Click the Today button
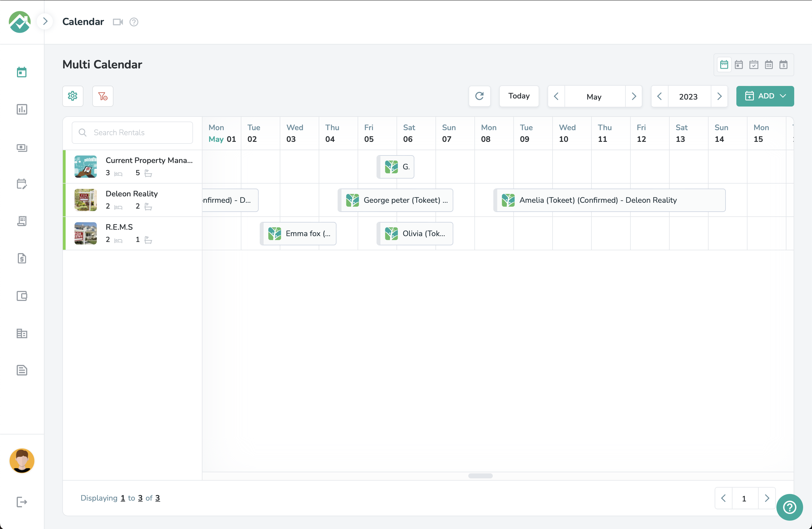Screen dimensions: 812x529 click(x=519, y=96)
